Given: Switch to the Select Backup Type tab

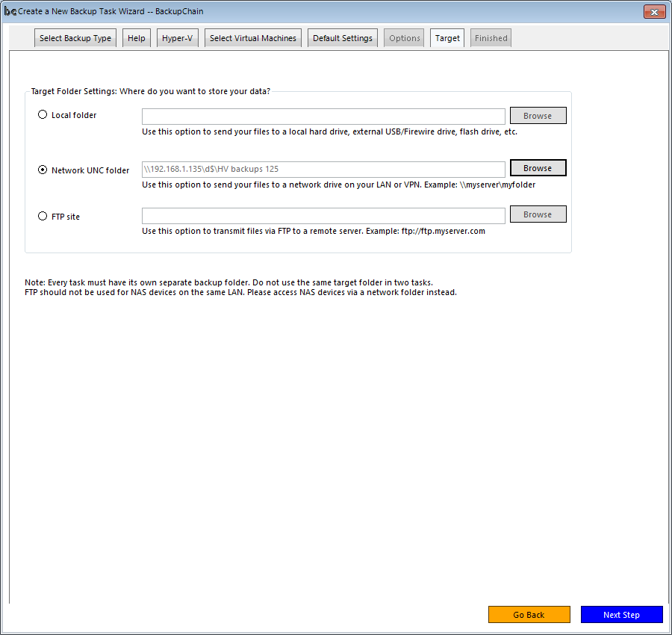Looking at the screenshot, I should 75,37.
